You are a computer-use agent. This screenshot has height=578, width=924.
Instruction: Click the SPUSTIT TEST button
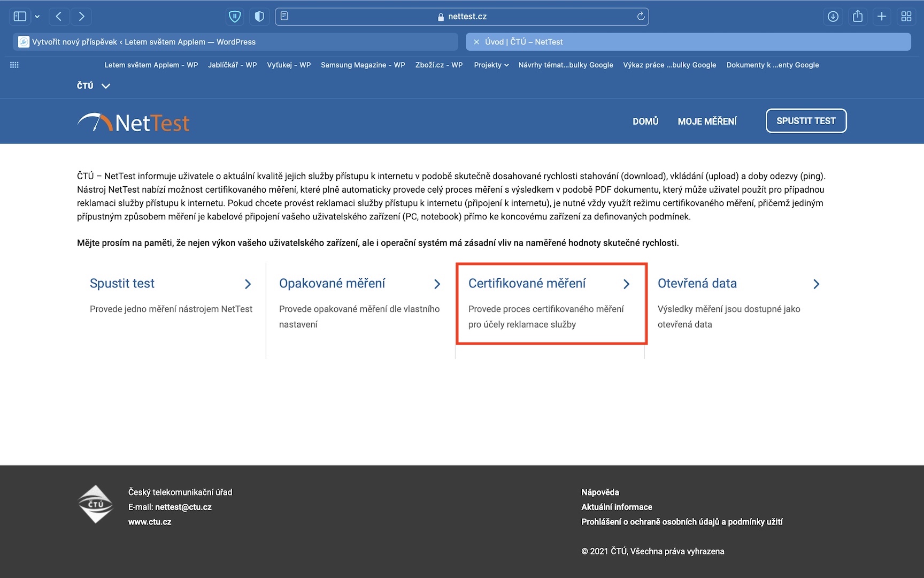pyautogui.click(x=806, y=121)
